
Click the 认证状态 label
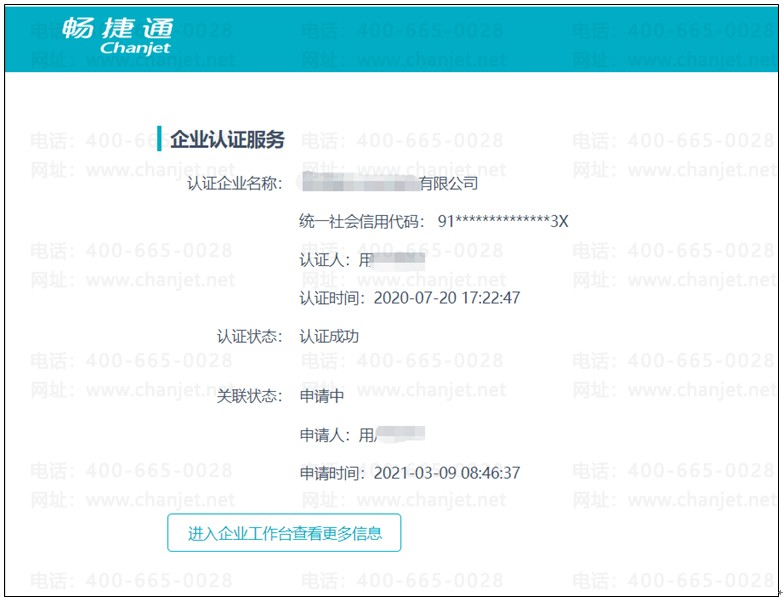click(249, 336)
